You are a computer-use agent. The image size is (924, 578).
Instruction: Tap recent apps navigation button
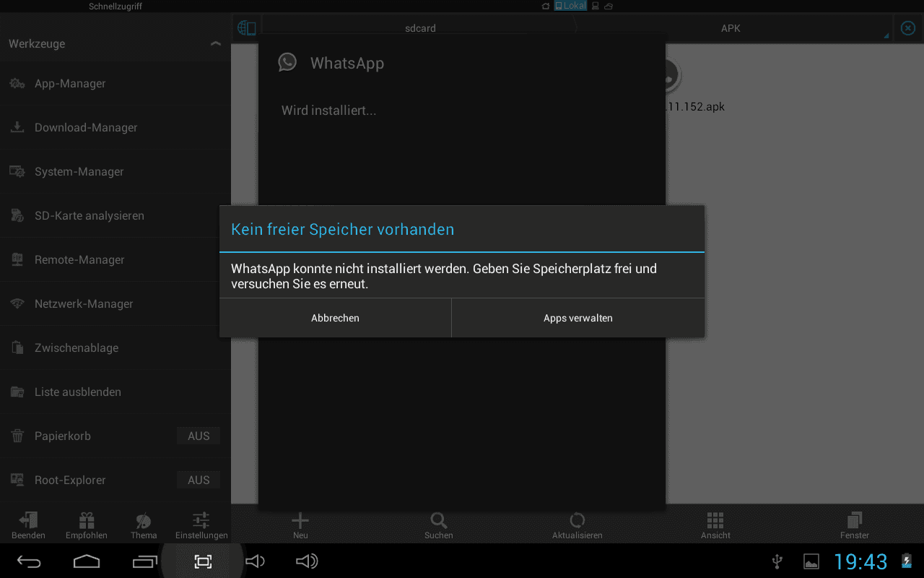coord(144,561)
